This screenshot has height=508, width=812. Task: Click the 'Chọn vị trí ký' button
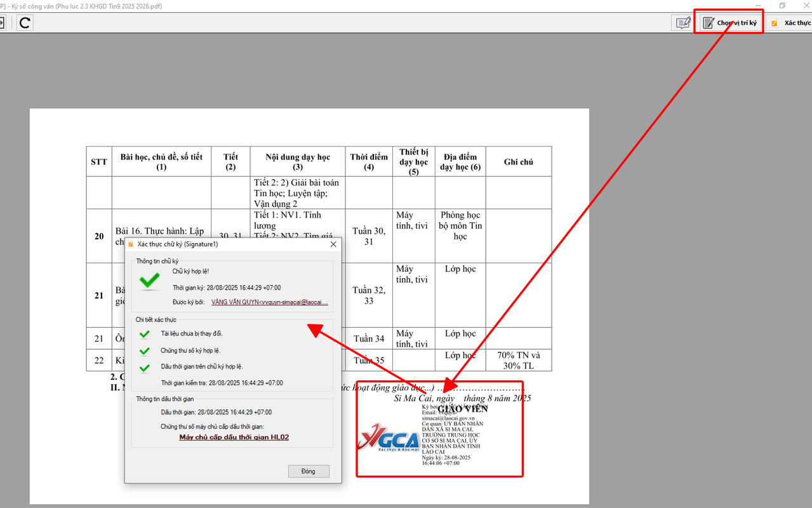click(730, 23)
